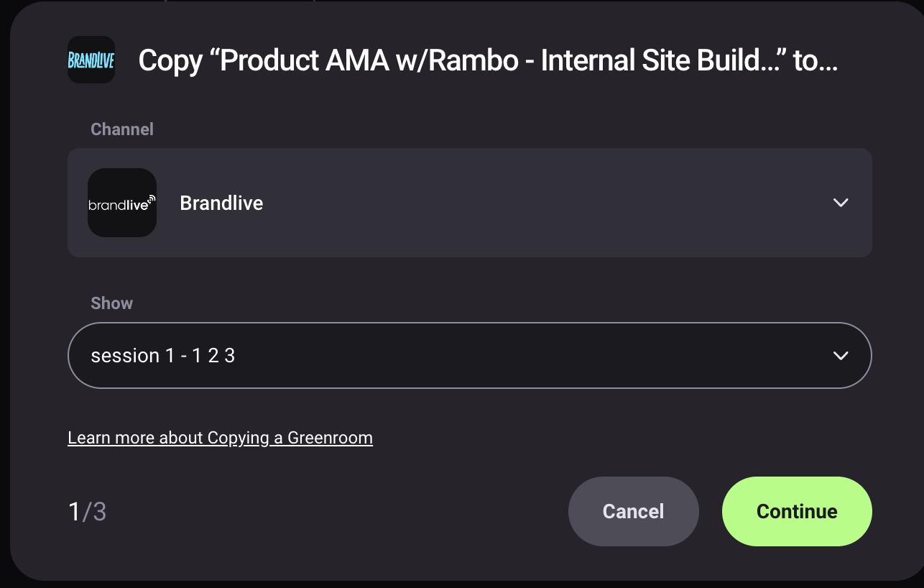Viewport: 924px width, 588px height.
Task: Click the blue Brandlive logo in dialog header
Action: click(91, 60)
